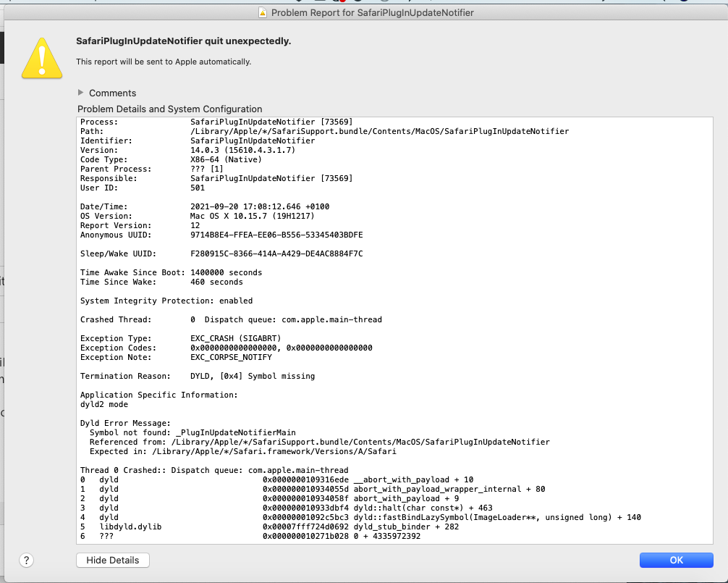Click stack frame 4 'dyld::fastBindLazySymbol' line

[360, 517]
